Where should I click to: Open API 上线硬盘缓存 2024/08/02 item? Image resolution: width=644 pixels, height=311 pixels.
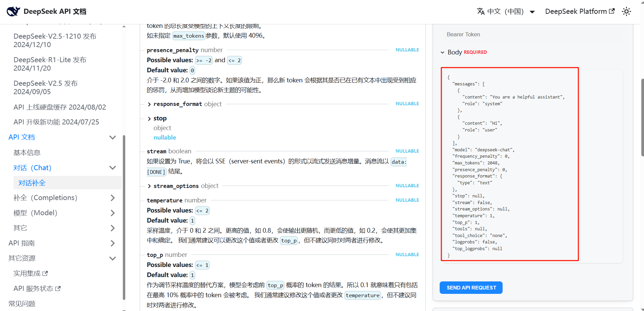point(60,107)
